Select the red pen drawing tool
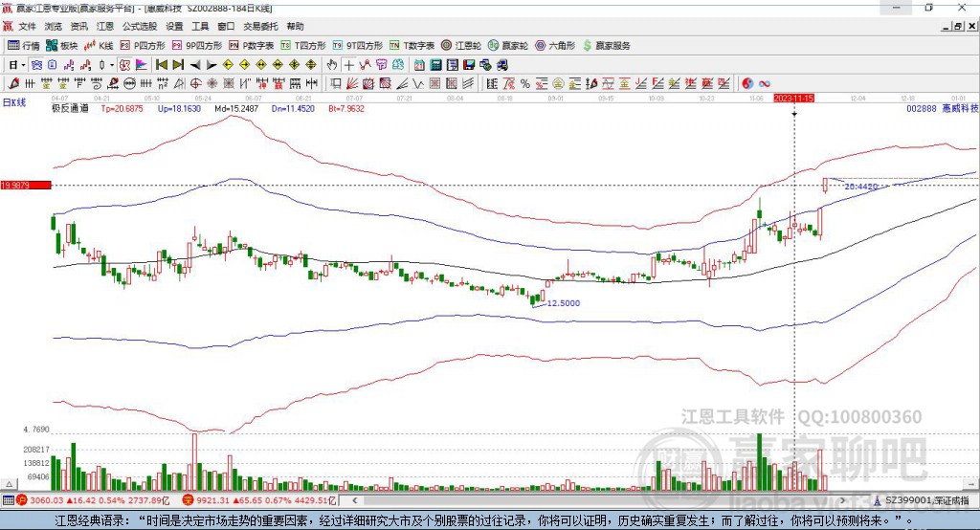Image resolution: width=980 pixels, height=530 pixels. click(13, 83)
